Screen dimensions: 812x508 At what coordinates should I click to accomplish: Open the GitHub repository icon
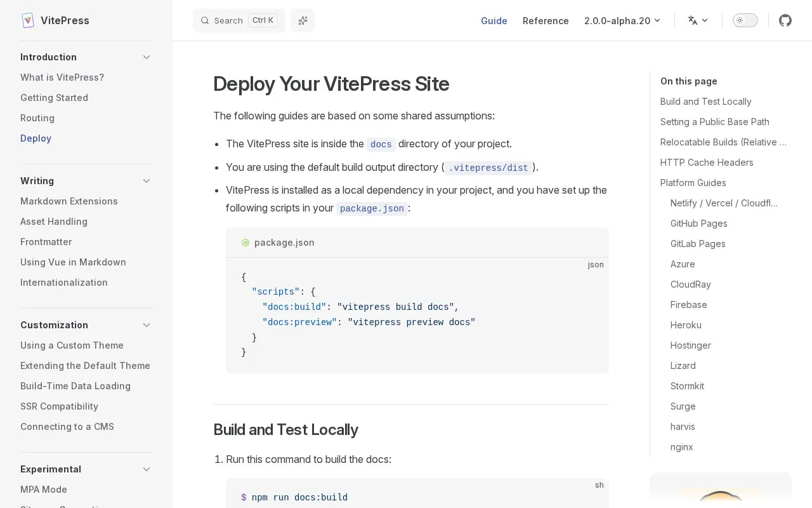[785, 20]
